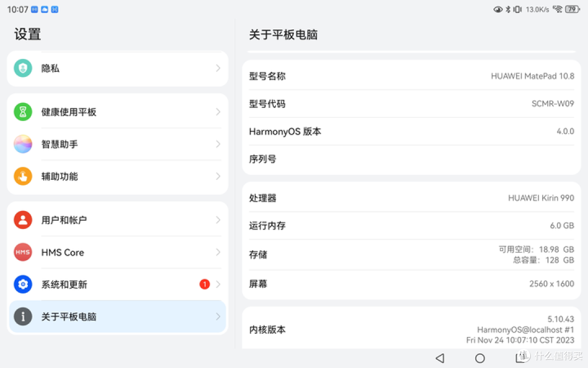Tap the Back triangle navigation button
Screen dimensions: 588x368
pos(440,358)
